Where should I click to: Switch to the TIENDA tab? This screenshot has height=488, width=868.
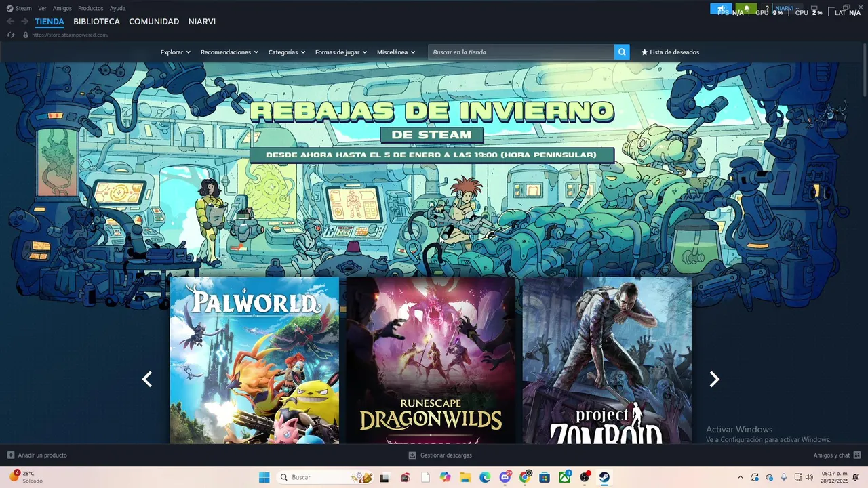(50, 22)
